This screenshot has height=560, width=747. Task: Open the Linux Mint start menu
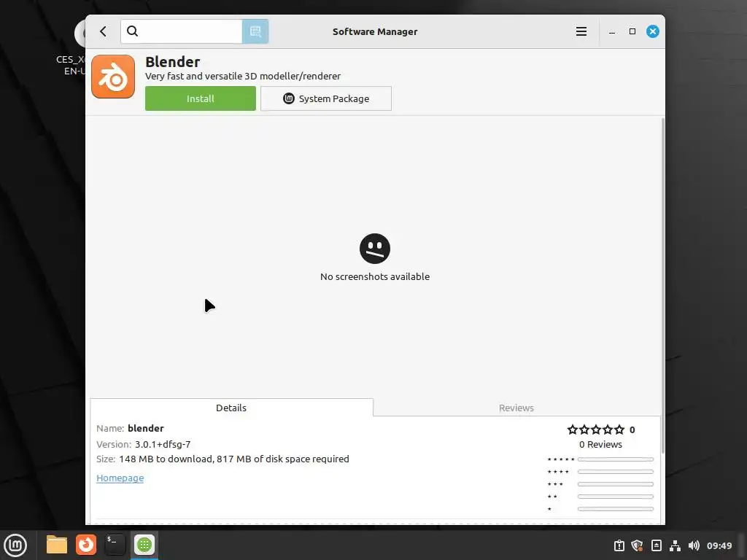tap(15, 545)
